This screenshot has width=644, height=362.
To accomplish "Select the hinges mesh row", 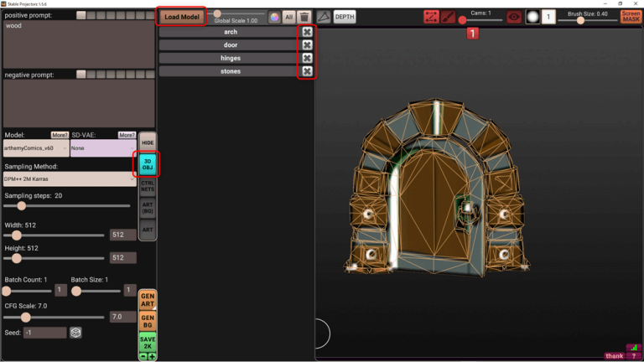I will coord(230,59).
